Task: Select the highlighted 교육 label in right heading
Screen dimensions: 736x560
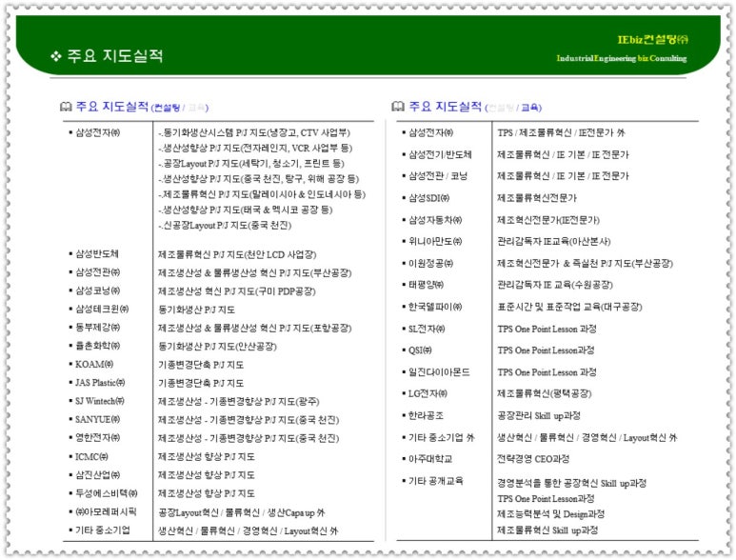Action: point(531,108)
